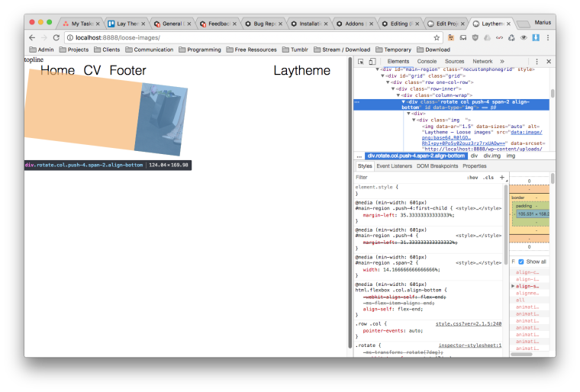Image resolution: width=580 pixels, height=392 pixels.
Task: Click the Home link on the page
Action: coord(58,71)
